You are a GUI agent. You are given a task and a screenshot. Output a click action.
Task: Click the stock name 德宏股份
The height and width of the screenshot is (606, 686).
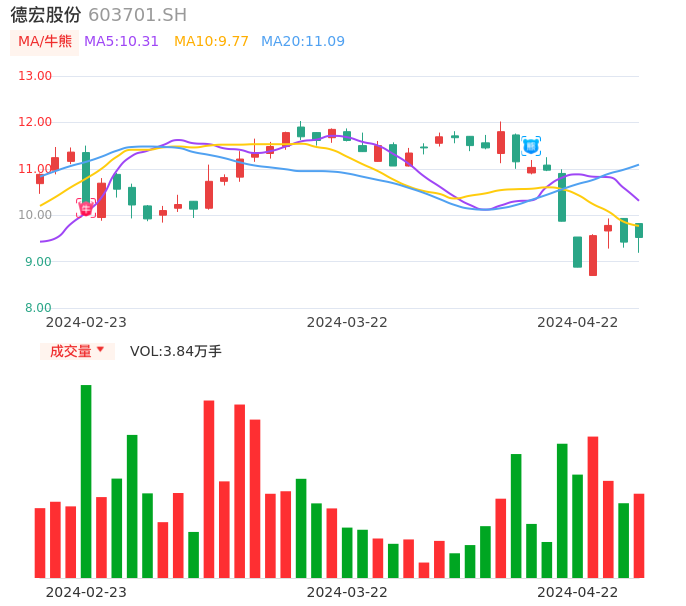click(x=45, y=15)
